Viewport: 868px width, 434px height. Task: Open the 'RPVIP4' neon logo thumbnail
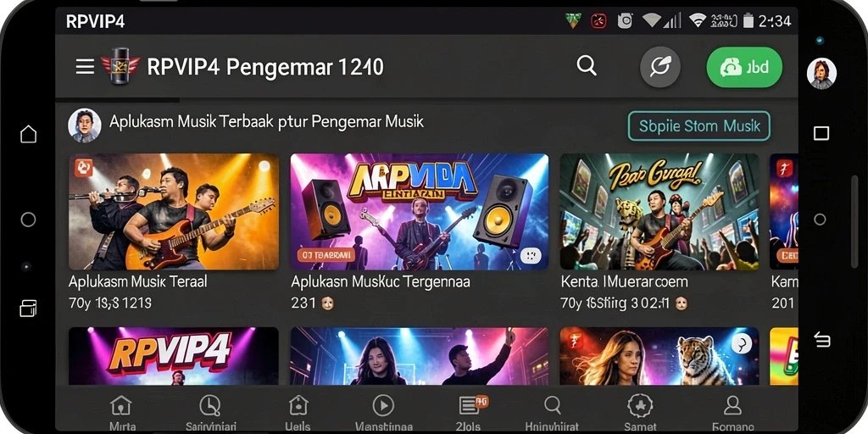coord(174,356)
